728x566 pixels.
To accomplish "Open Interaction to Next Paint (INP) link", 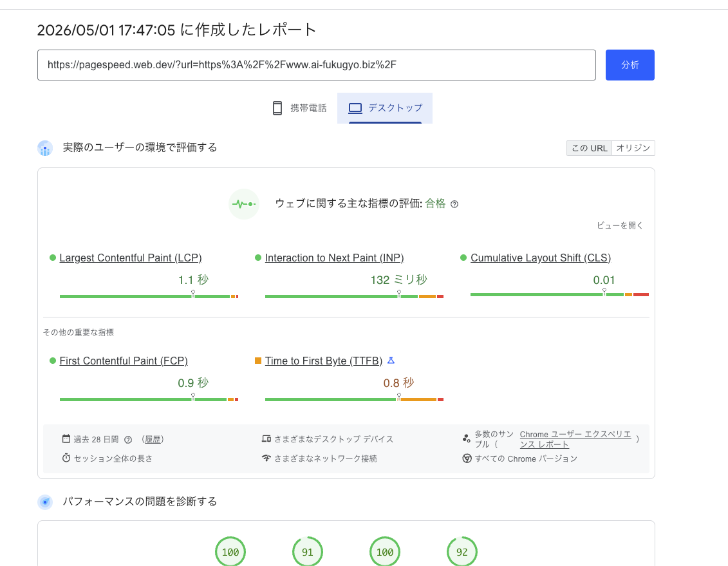I will click(x=334, y=258).
